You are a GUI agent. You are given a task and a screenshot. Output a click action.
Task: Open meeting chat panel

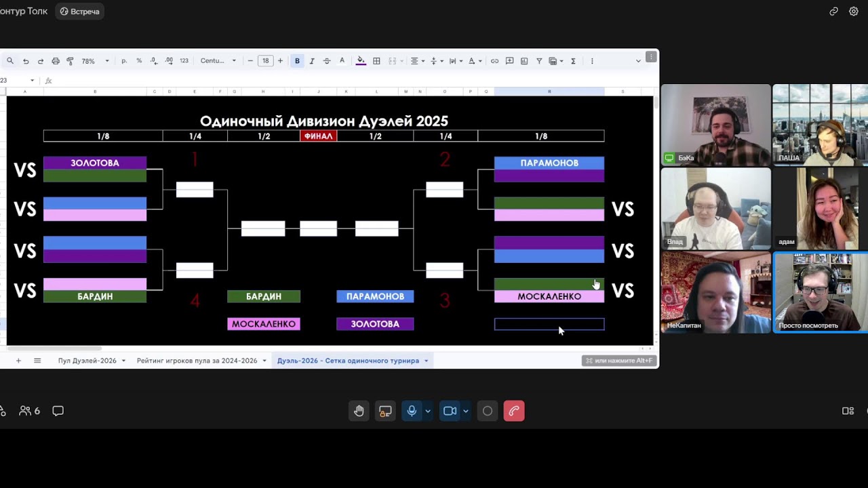[x=58, y=411]
